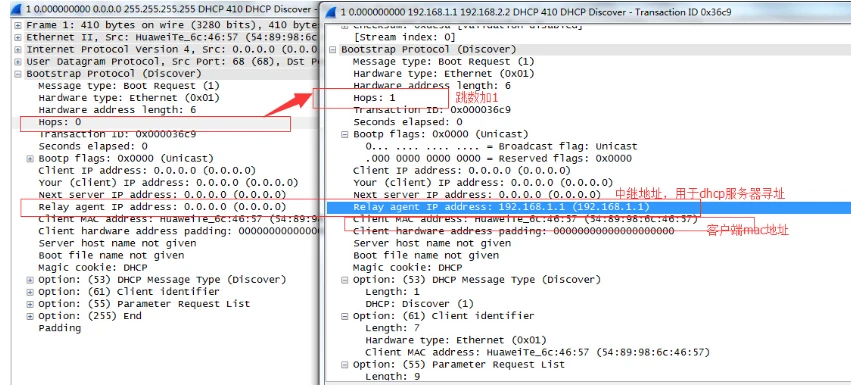Select 'Padding' row in left window
The height and width of the screenshot is (390, 851).
click(x=59, y=328)
